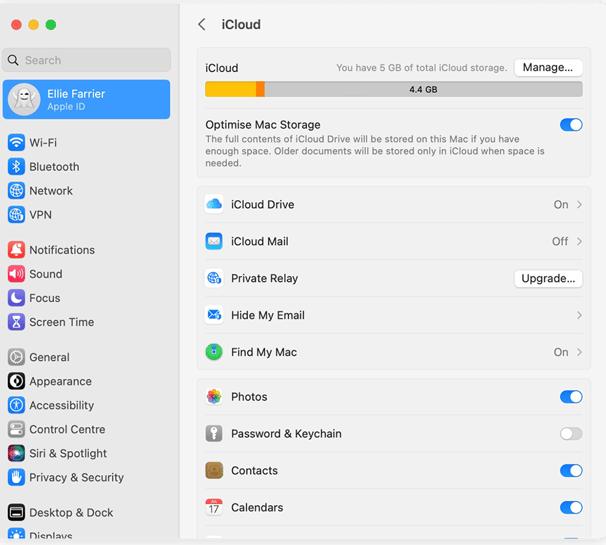The width and height of the screenshot is (606, 545).
Task: Open the Network settings label
Action: (x=51, y=191)
